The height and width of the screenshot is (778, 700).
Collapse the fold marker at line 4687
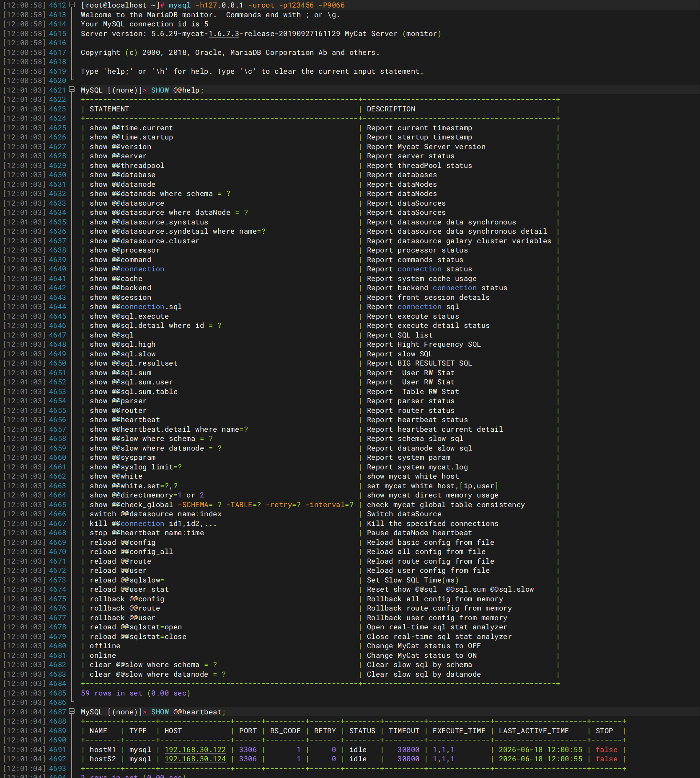click(72, 712)
